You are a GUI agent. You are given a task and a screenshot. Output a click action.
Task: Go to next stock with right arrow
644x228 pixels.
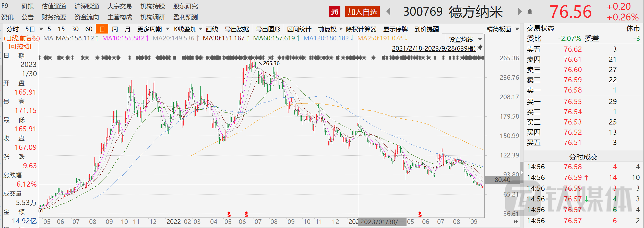click(x=520, y=12)
